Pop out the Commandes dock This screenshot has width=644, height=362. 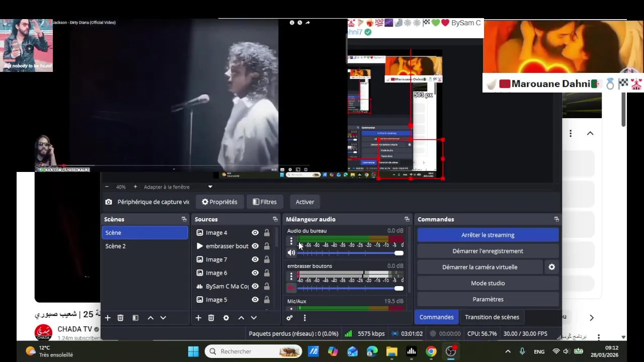coord(556,219)
